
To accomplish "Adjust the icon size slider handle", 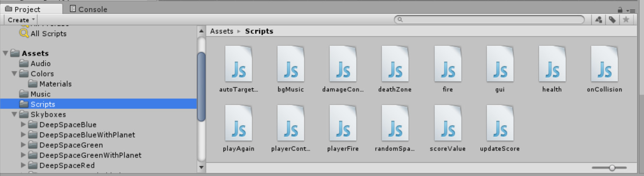I will coord(612,168).
